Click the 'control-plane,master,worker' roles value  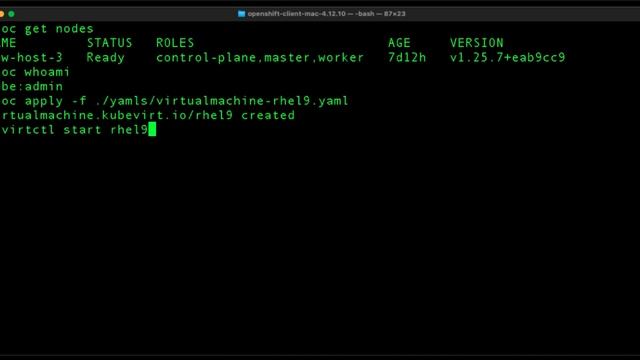coord(260,58)
